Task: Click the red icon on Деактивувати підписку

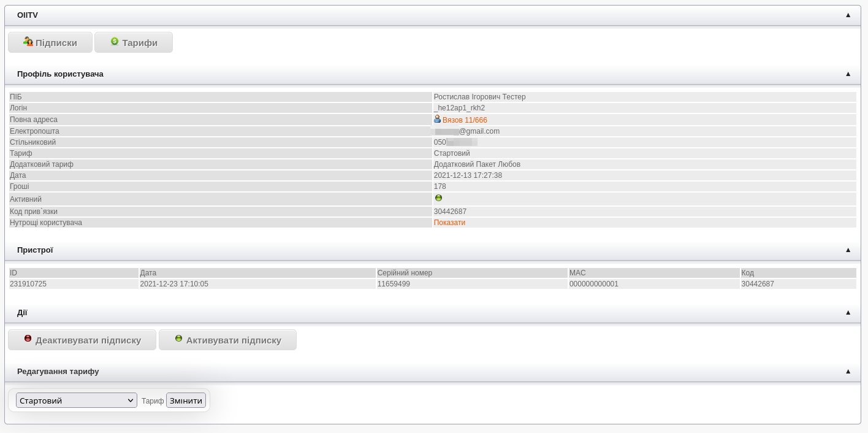Action: [x=28, y=339]
